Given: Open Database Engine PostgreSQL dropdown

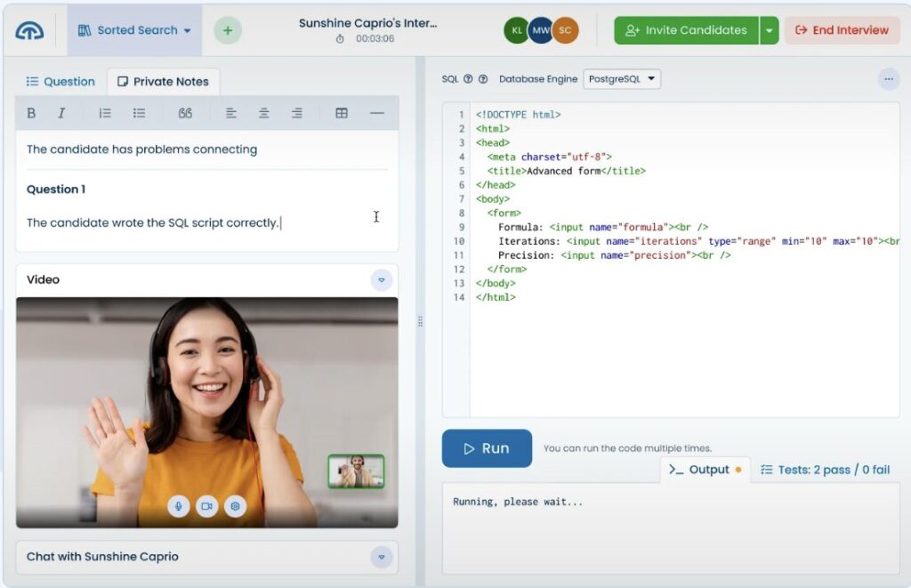Looking at the screenshot, I should click(x=622, y=79).
